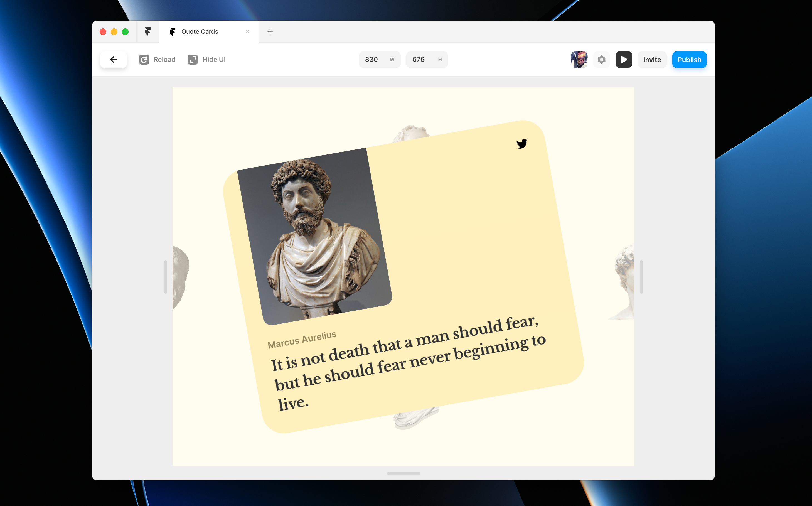Open the settings gear
The height and width of the screenshot is (506, 812).
(x=601, y=60)
